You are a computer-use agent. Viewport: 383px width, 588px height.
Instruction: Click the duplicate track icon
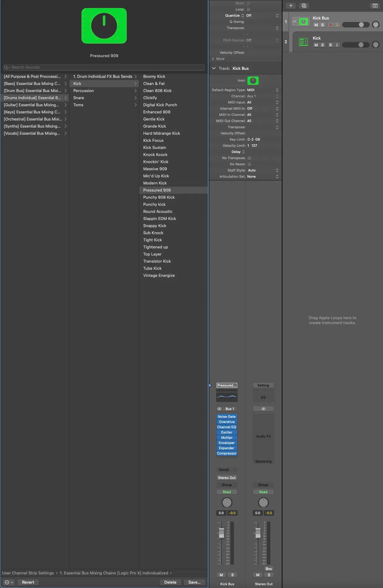coord(304,6)
